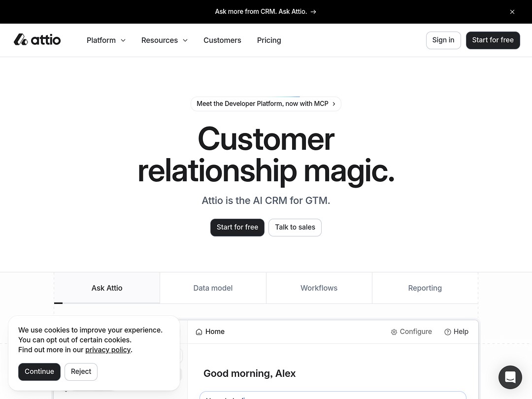
Task: Open the Intercom chat bubble
Action: coord(510,377)
